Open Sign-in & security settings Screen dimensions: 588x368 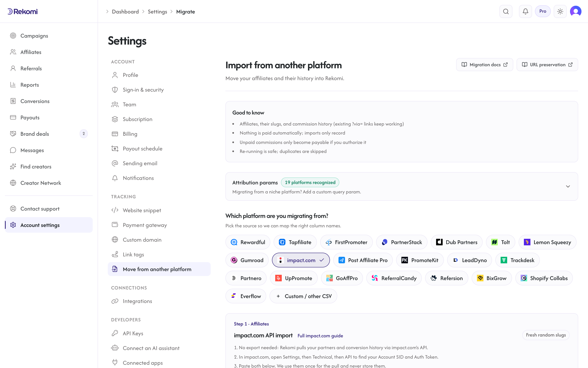159,90
